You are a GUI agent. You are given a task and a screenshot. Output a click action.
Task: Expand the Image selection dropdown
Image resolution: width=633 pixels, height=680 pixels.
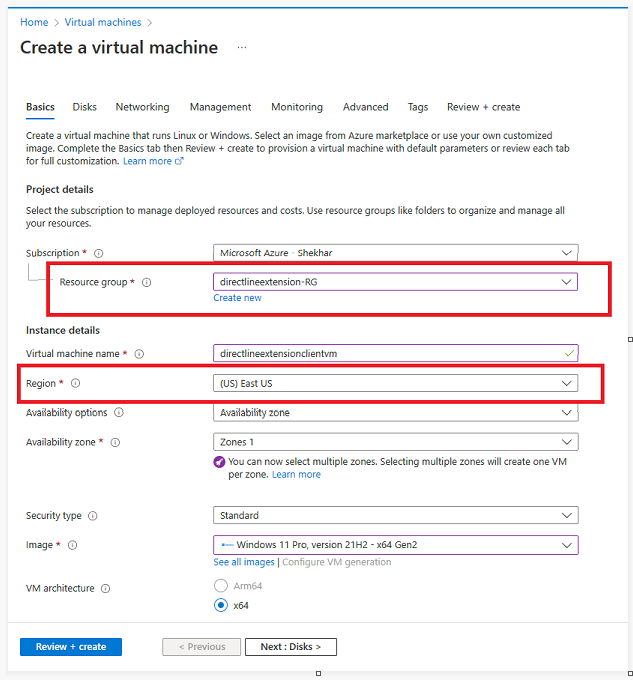tap(395, 545)
